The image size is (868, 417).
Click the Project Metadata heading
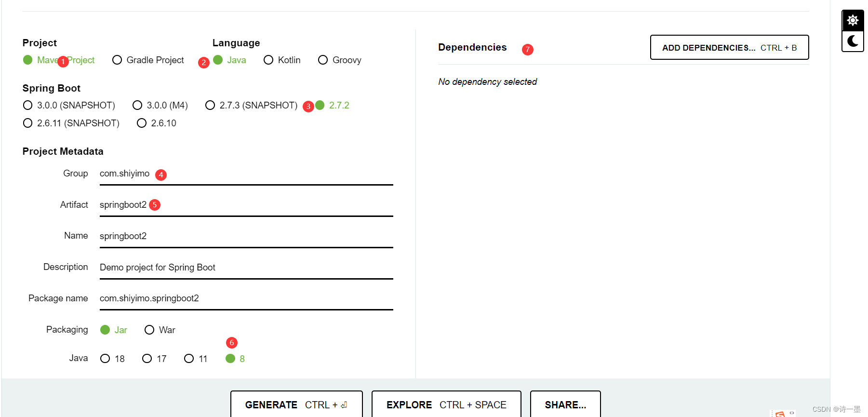click(63, 151)
